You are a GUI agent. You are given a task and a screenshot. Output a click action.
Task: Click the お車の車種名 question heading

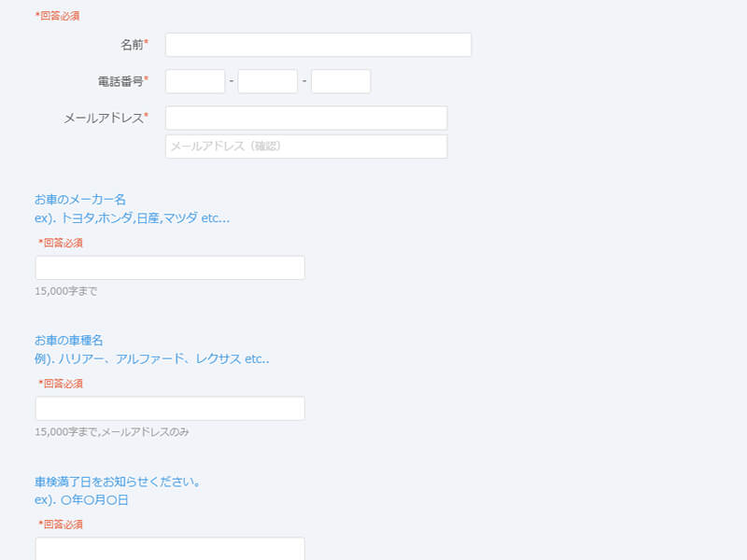75,340
